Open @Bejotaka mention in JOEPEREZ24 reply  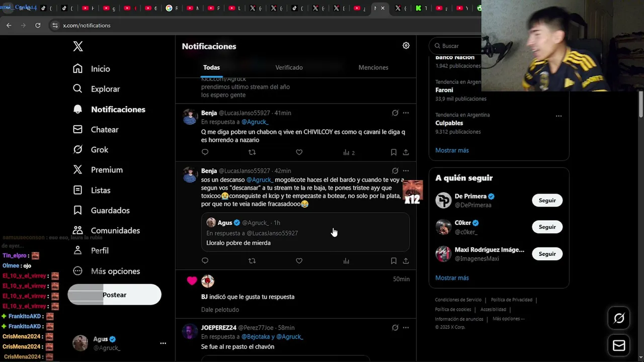click(x=255, y=337)
